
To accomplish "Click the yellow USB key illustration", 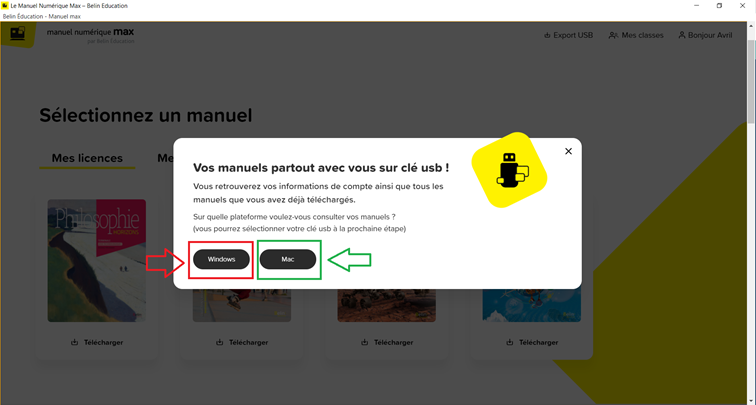I will [x=510, y=170].
